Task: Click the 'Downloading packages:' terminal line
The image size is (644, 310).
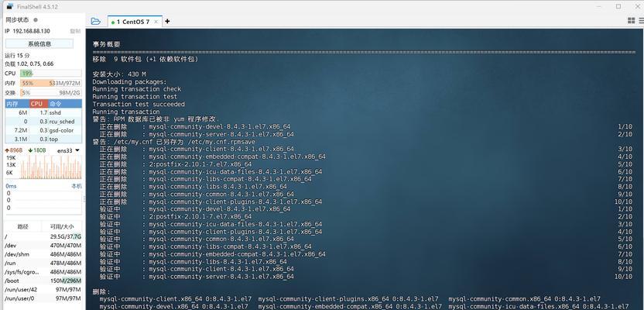Action: click(x=129, y=82)
